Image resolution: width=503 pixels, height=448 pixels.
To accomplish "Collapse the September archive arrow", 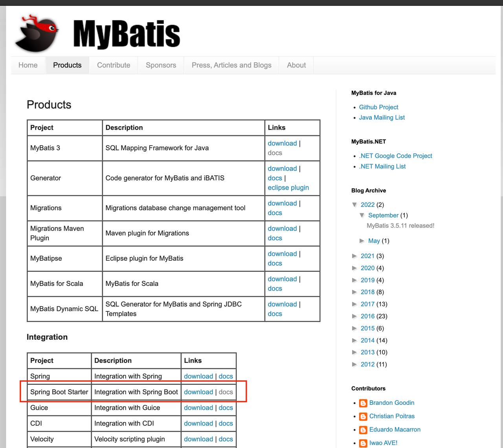I will 362,215.
